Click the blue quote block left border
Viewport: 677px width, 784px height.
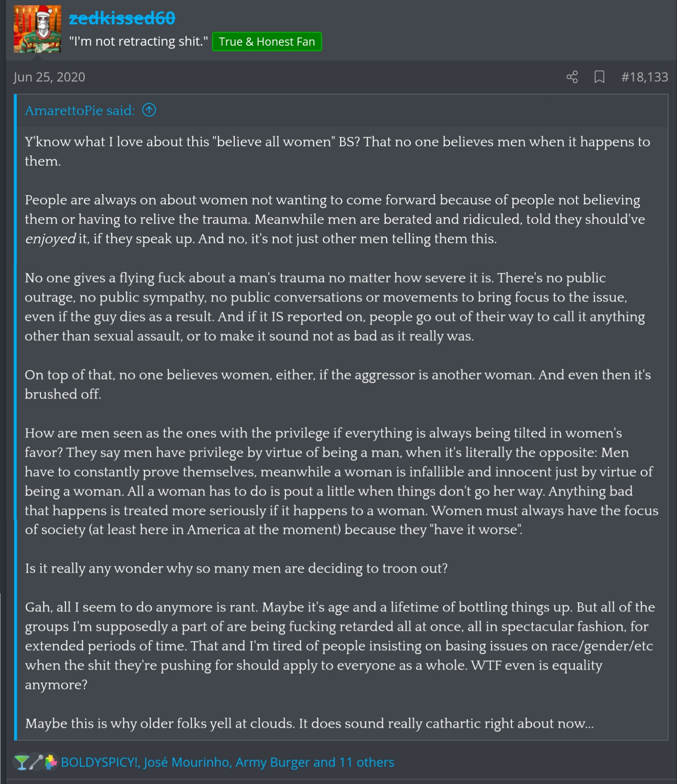point(15,416)
